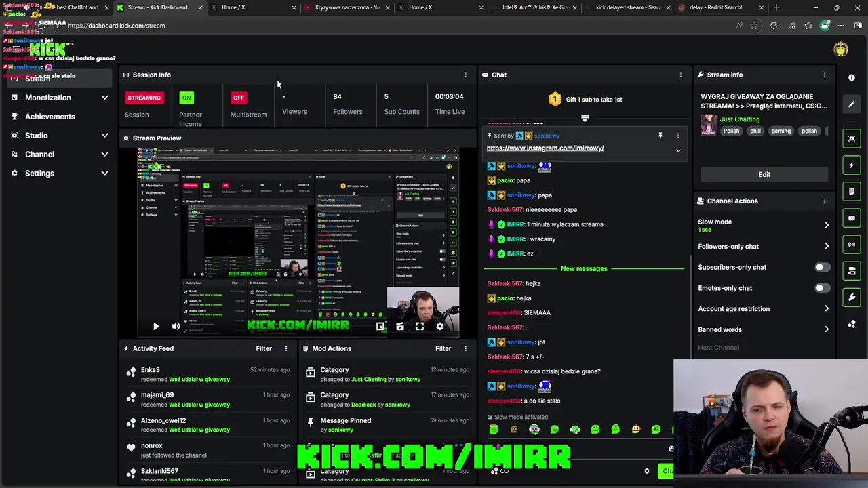Click channel points dots icon in right rail
Image resolution: width=868 pixels, height=488 pixels.
click(852, 324)
